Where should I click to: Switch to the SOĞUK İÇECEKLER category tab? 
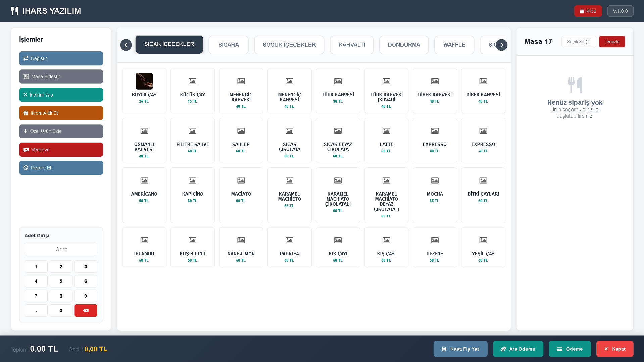coord(289,45)
